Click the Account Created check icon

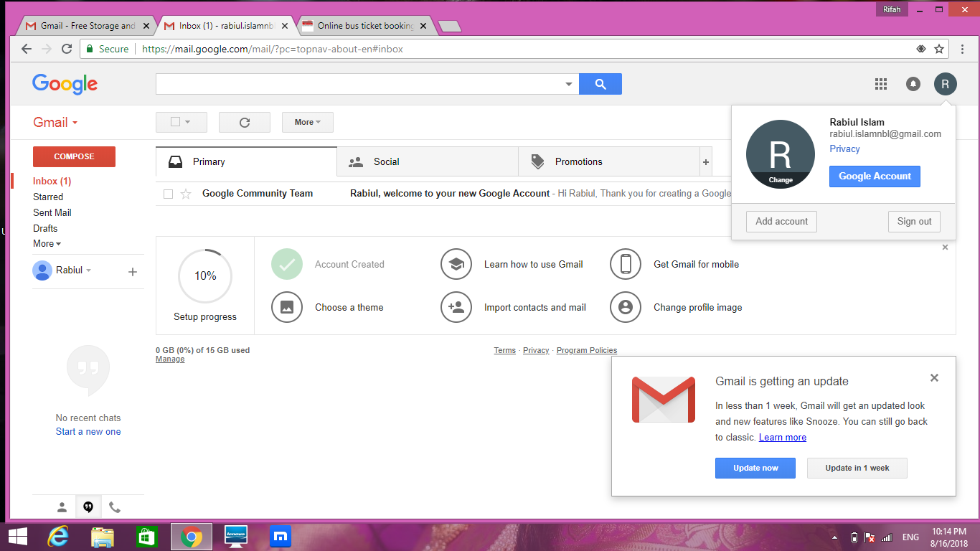click(287, 264)
